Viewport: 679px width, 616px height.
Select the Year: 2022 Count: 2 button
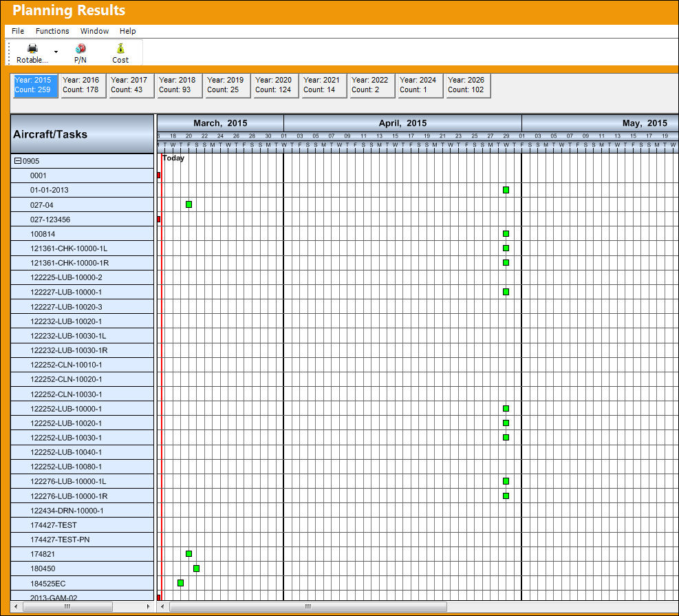coord(372,85)
